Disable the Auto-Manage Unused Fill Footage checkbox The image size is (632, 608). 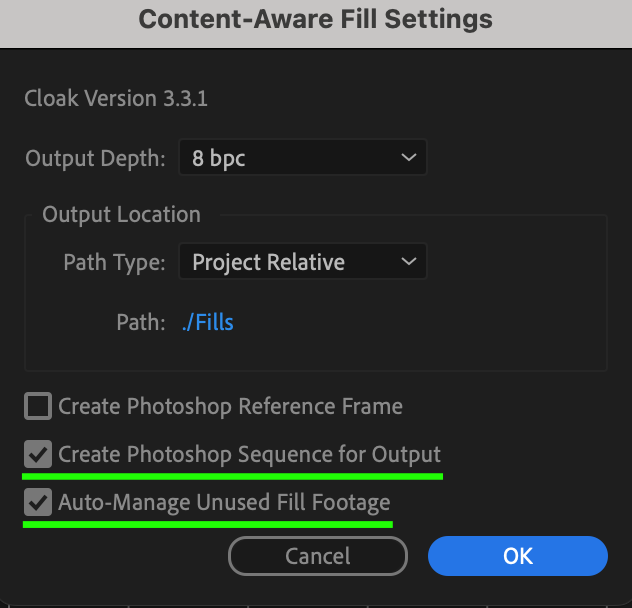38,503
